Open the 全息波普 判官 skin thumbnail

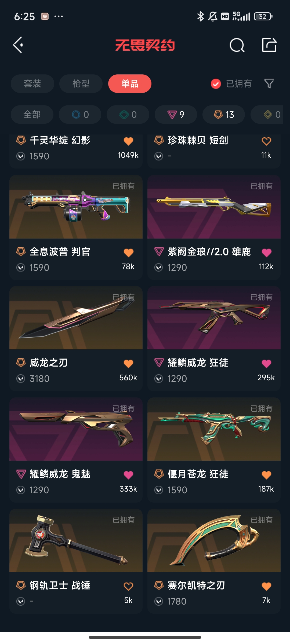pyautogui.click(x=76, y=207)
